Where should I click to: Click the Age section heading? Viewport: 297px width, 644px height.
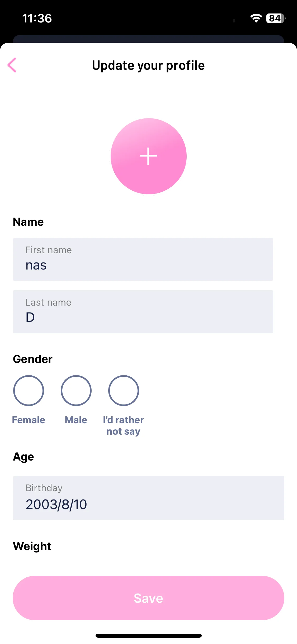click(23, 457)
